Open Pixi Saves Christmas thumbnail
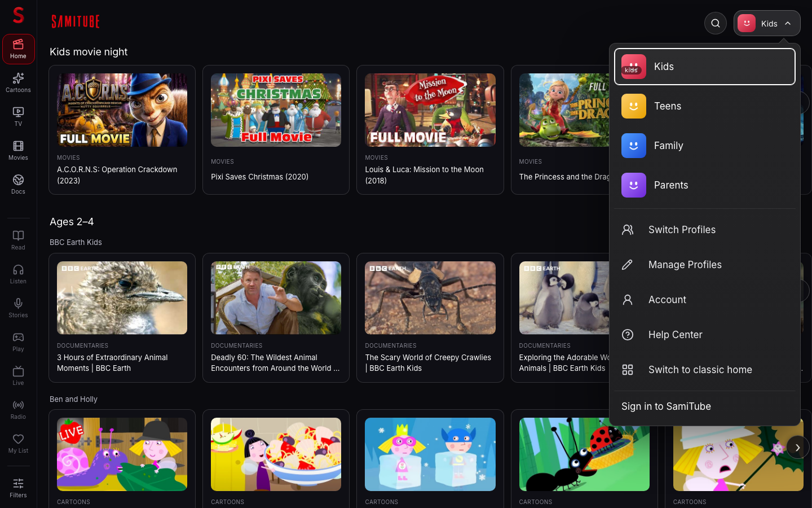The height and width of the screenshot is (508, 812). [276, 110]
